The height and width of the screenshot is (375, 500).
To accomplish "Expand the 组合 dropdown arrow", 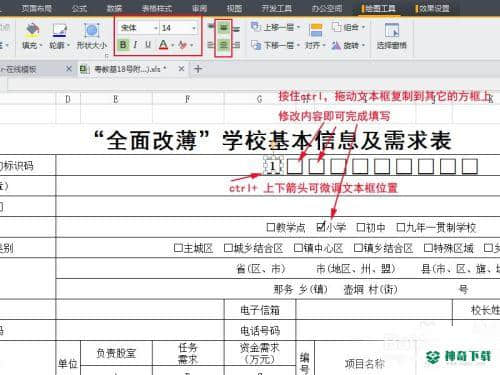I will (364, 27).
